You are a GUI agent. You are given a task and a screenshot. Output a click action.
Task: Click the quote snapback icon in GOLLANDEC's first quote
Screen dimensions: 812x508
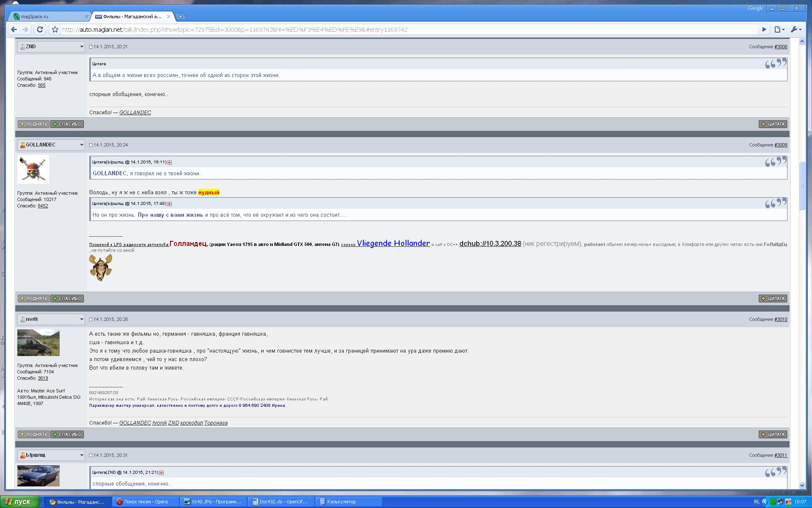click(170, 162)
